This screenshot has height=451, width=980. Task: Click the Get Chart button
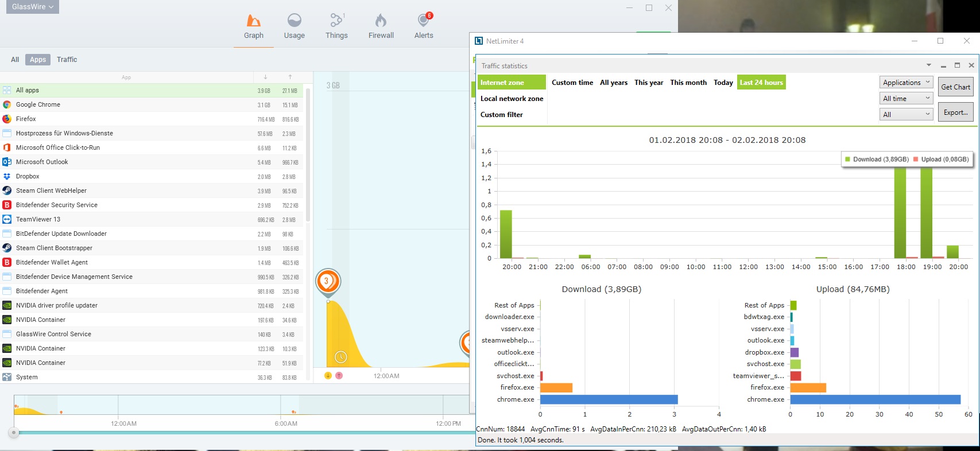point(956,87)
